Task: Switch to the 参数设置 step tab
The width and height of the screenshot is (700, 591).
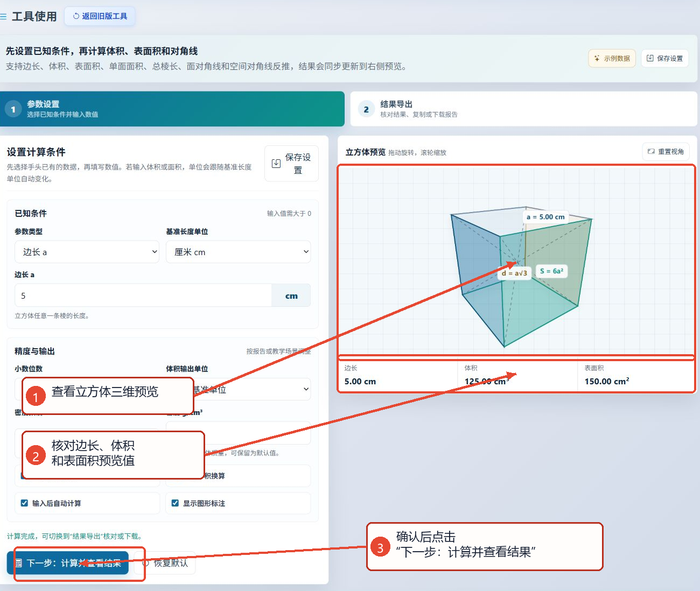Action: (x=172, y=109)
